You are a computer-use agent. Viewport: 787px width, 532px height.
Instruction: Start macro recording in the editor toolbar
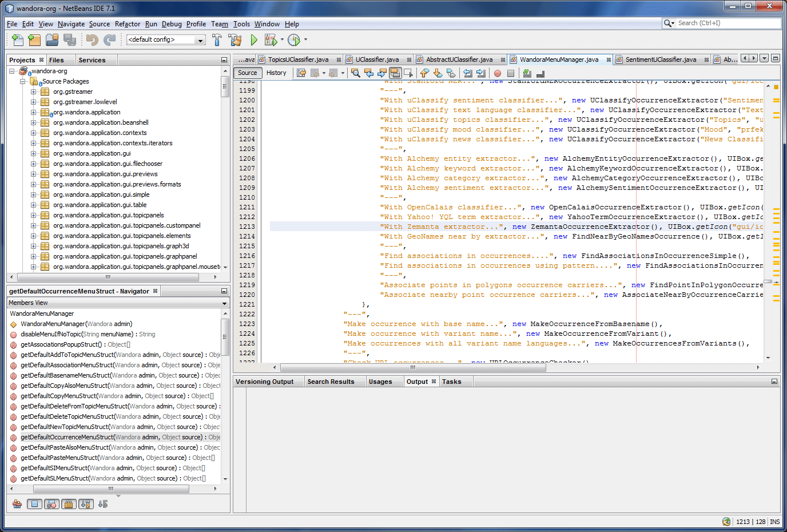[498, 73]
